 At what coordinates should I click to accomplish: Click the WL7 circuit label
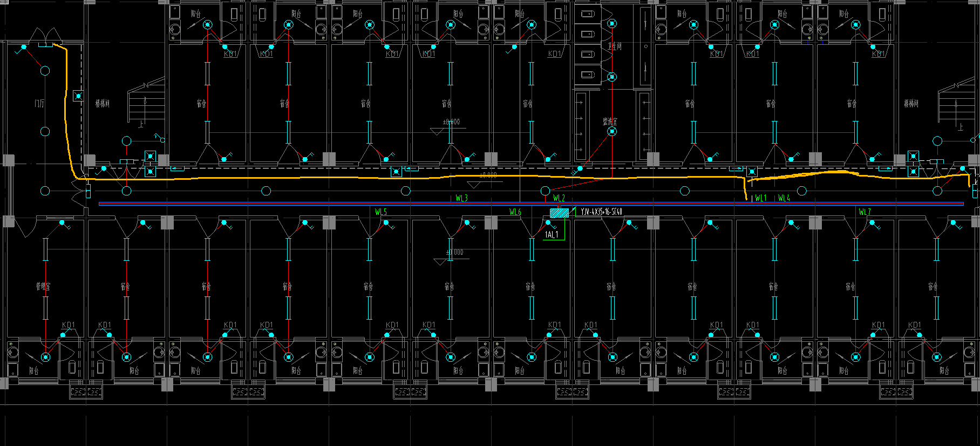(865, 212)
